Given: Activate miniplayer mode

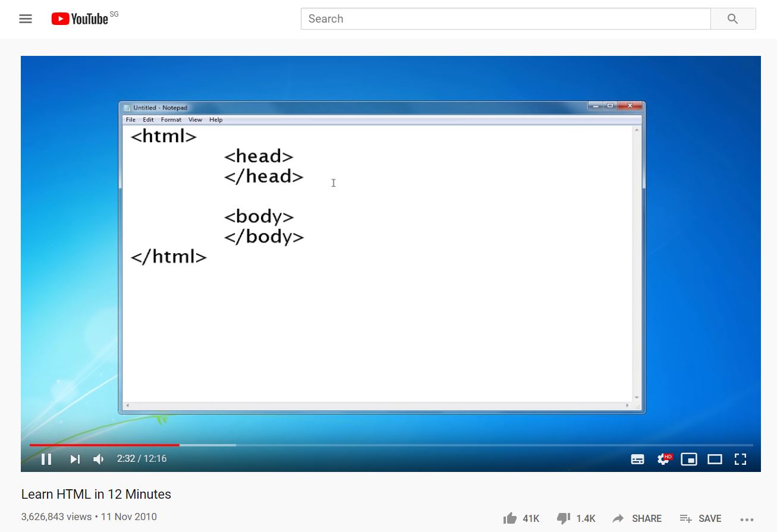Looking at the screenshot, I should [689, 459].
